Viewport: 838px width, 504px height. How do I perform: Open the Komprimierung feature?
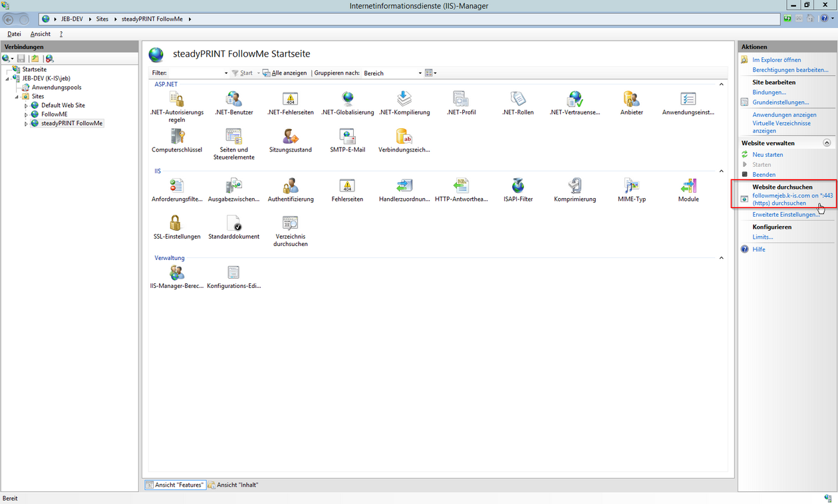[575, 191]
